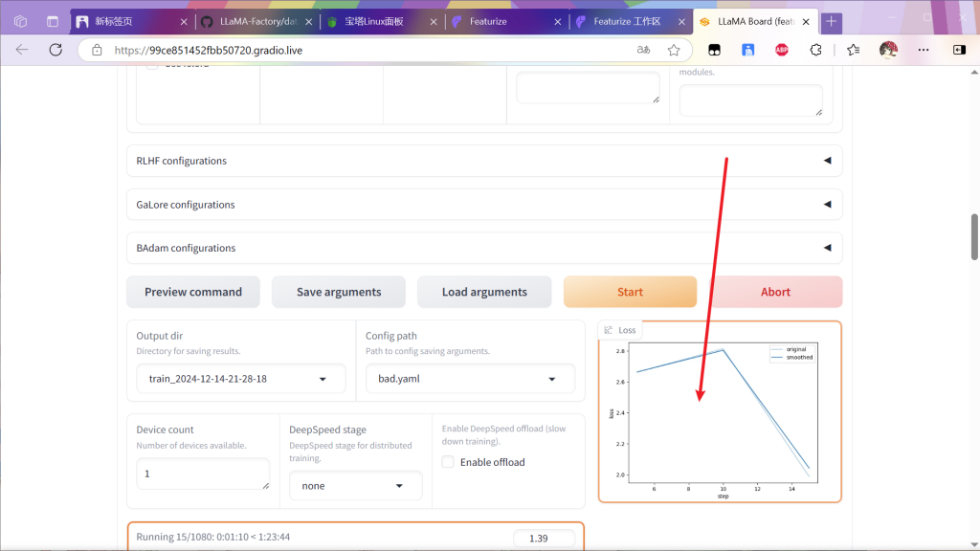Open the Extensions puzzle icon
The height and width of the screenshot is (551, 980).
(x=815, y=50)
